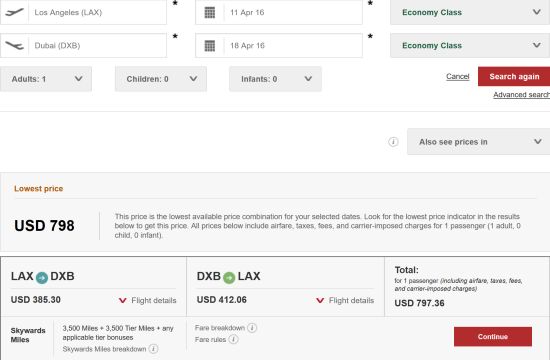Click the USD 798 lowest price
Viewport: 550px width, 360px height.
click(x=44, y=226)
